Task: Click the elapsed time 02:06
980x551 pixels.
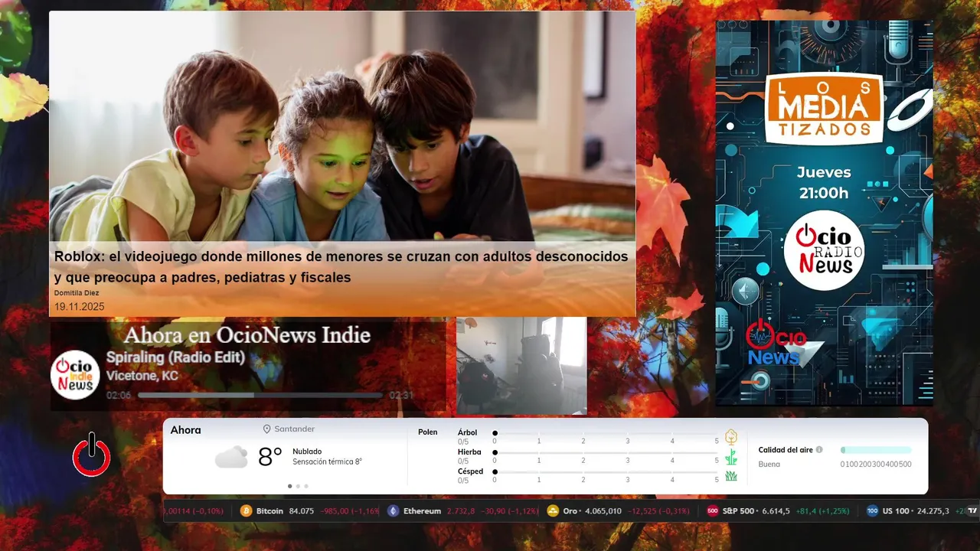Action: click(119, 396)
